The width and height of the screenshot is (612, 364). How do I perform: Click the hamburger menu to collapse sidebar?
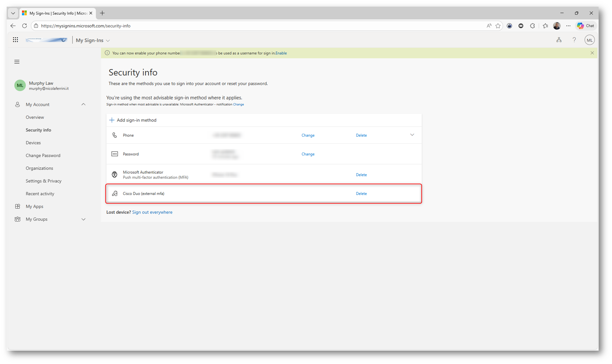17,62
